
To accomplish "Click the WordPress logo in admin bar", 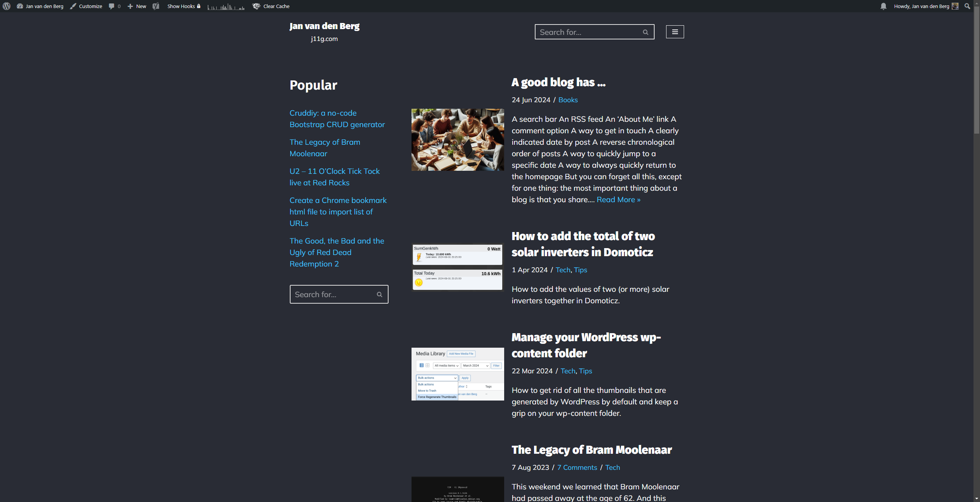I will pyautogui.click(x=7, y=6).
